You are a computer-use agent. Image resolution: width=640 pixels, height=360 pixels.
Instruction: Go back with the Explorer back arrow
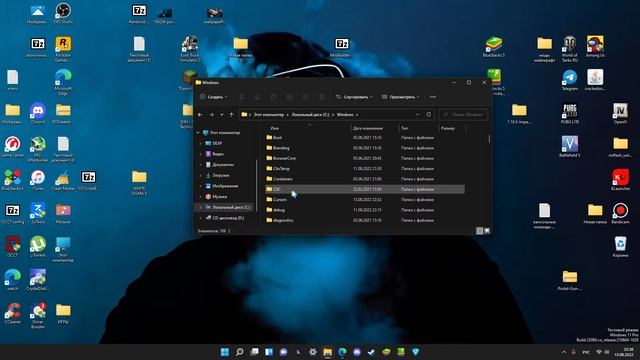coord(200,115)
